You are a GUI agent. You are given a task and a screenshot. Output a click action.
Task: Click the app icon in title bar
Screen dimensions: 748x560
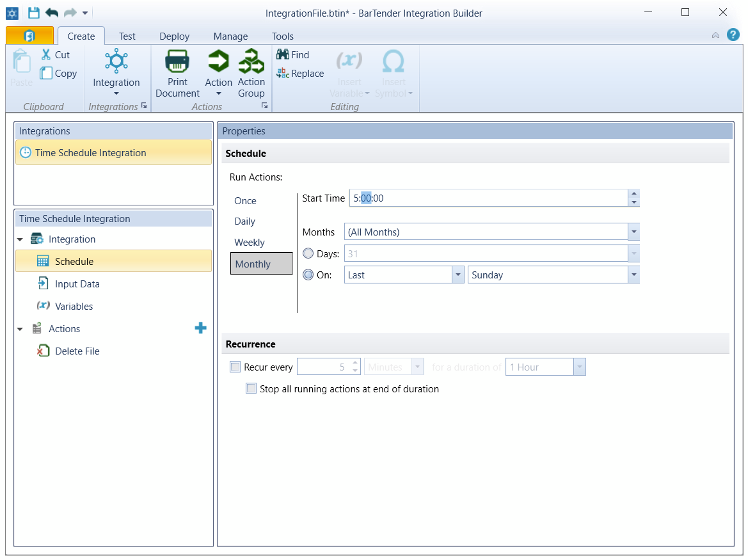(x=12, y=13)
